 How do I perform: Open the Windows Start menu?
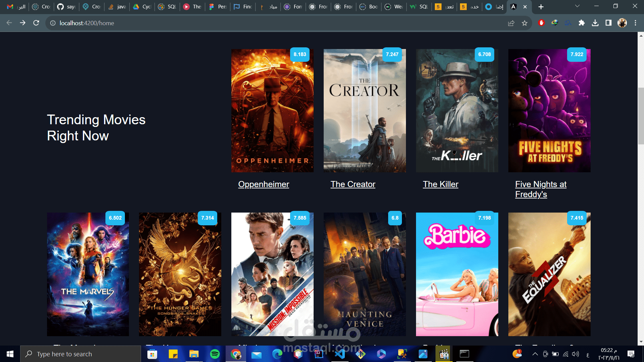[x=10, y=354]
